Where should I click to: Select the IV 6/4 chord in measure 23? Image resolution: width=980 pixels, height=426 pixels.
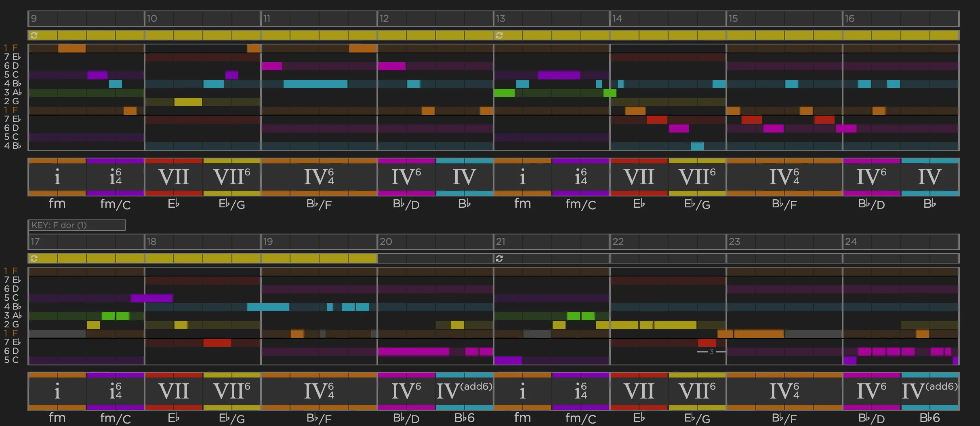[784, 391]
